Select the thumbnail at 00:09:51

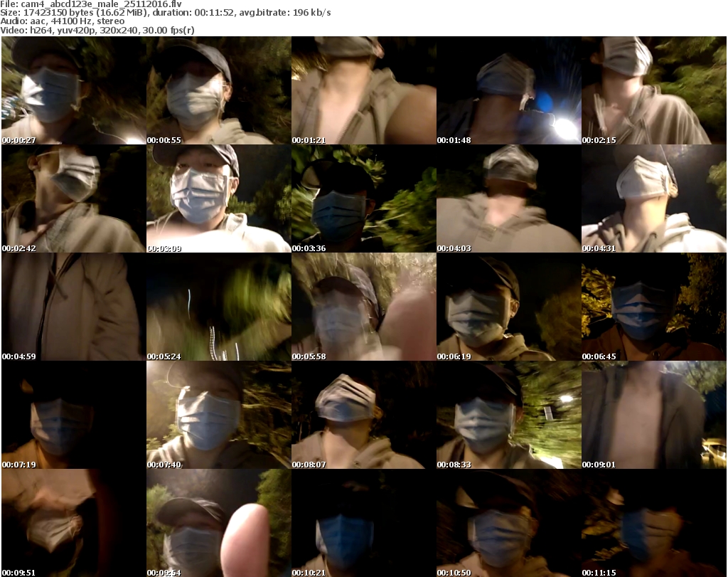[74, 523]
